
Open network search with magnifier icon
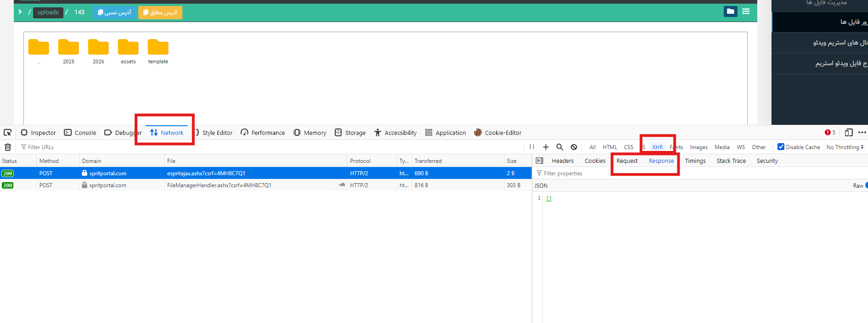[560, 147]
